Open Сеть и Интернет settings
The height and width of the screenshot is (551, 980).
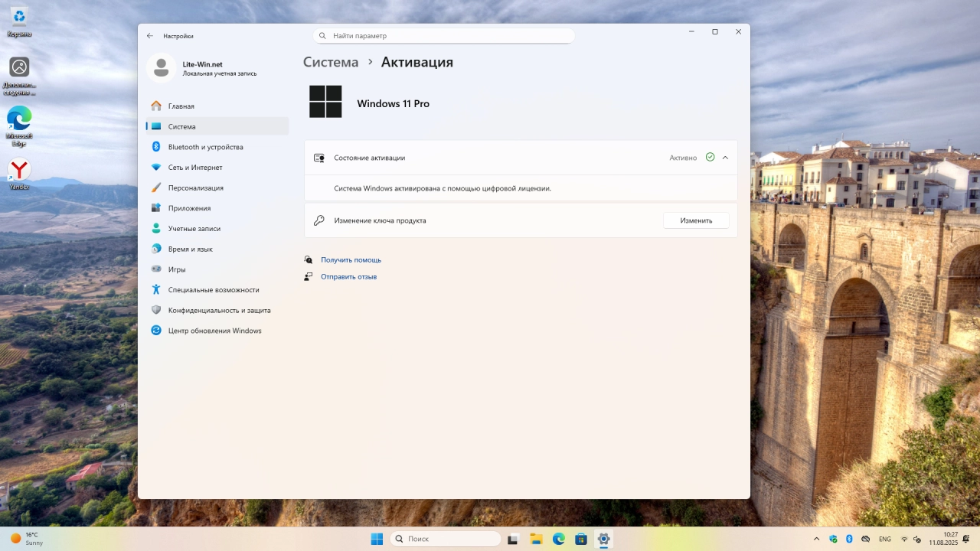[x=217, y=168]
